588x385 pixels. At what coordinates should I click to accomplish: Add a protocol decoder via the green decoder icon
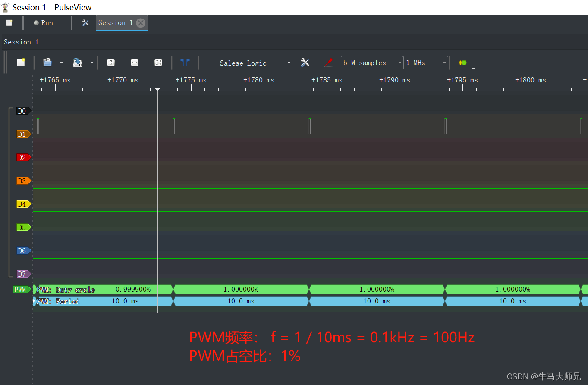[464, 63]
